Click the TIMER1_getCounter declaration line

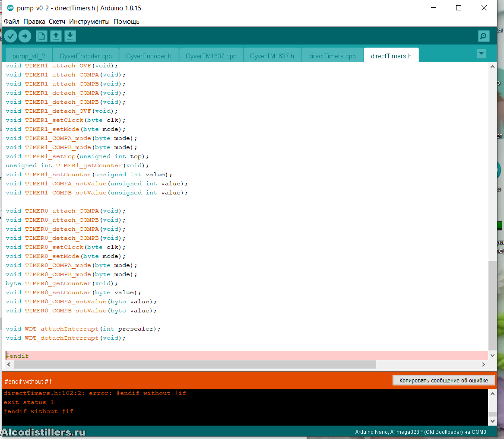[x=77, y=165]
